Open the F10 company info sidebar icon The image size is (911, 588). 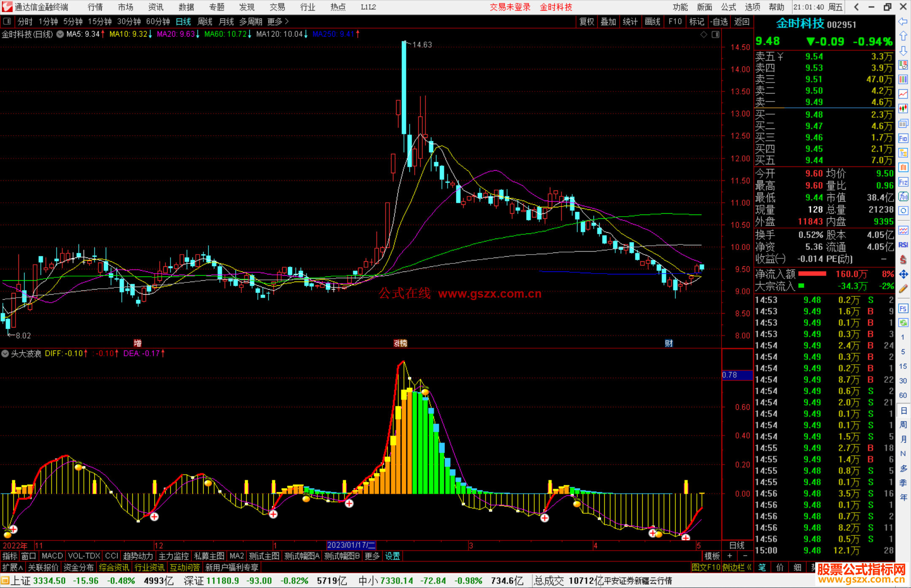tap(903, 139)
